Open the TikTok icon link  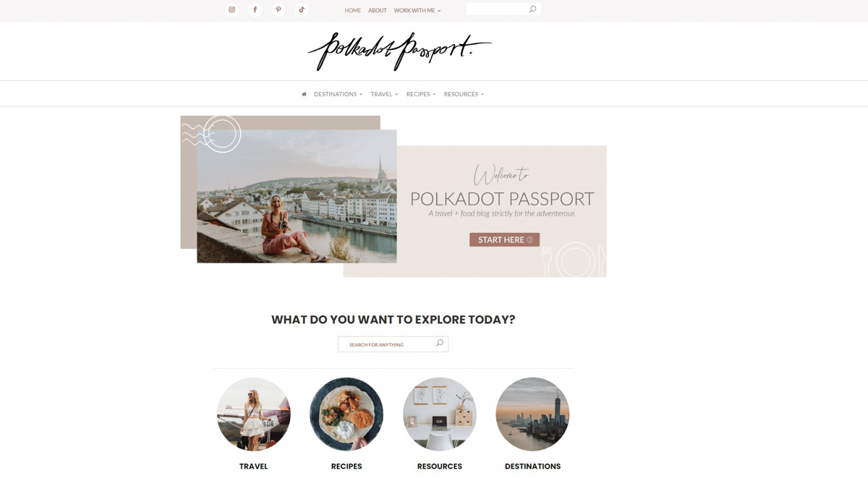pos(302,9)
